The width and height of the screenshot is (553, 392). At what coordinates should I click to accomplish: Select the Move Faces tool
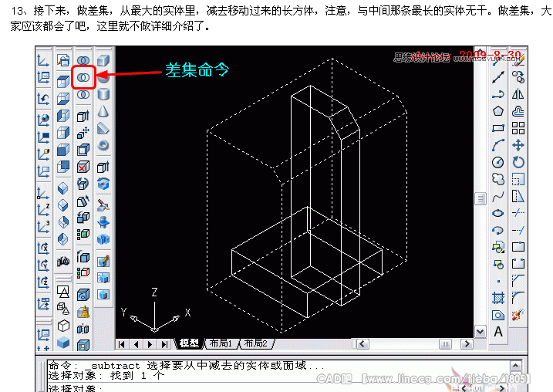pos(83,133)
